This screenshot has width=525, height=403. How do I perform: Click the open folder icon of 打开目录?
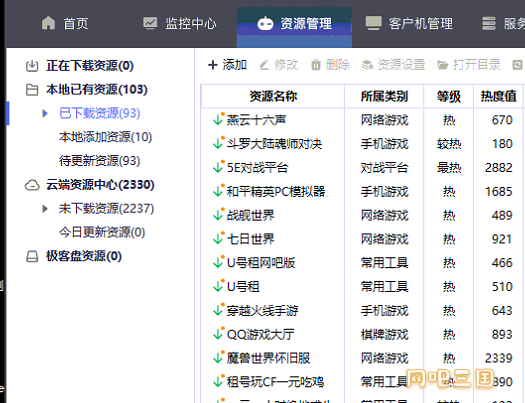coord(443,65)
